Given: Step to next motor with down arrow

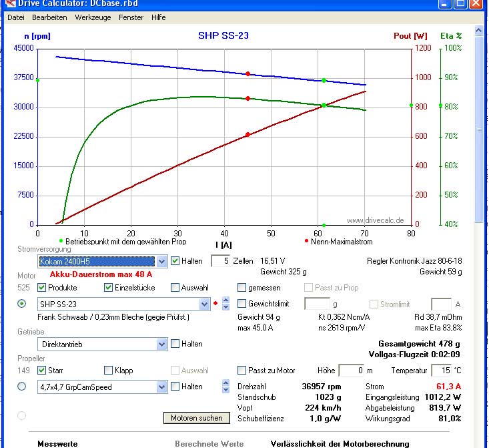Looking at the screenshot, I should coord(224,308).
